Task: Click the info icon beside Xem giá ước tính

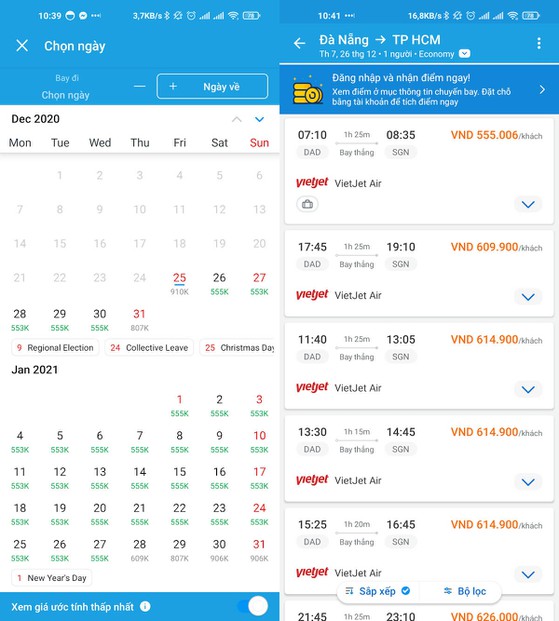Action: 145,606
